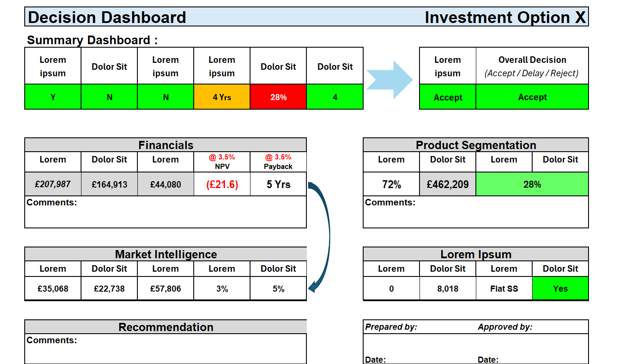
Task: Select the £207,987 Financials cell
Action: pyautogui.click(x=53, y=185)
